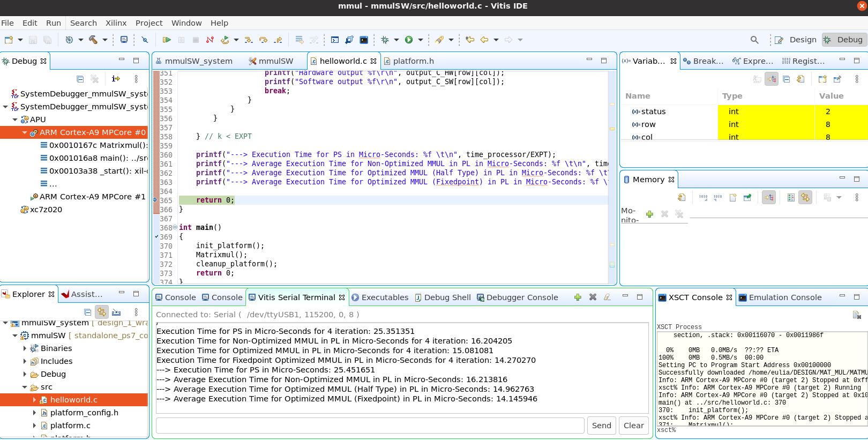
Task: Add a new memory monitor with green plus
Action: pos(649,214)
